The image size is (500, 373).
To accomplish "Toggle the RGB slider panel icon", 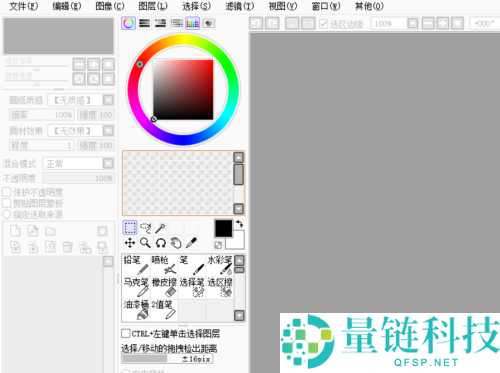I will (x=144, y=23).
